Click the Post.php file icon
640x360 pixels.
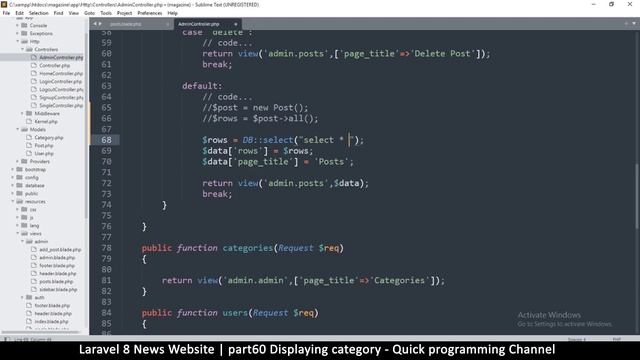coord(29,145)
